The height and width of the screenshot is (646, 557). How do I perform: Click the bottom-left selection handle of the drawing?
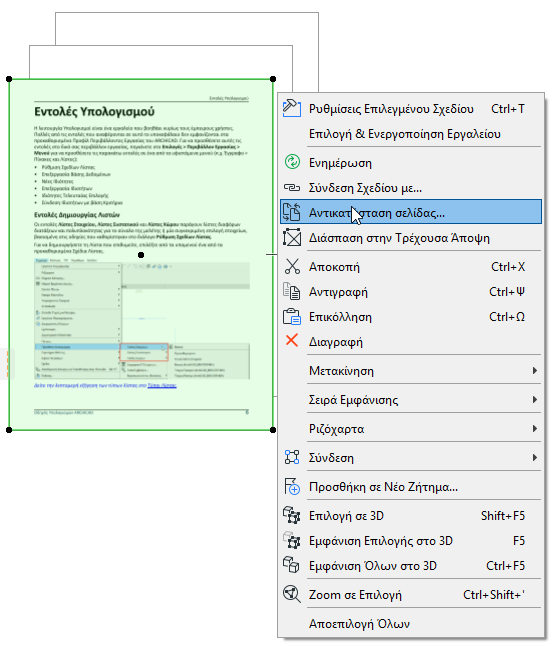[x=9, y=430]
